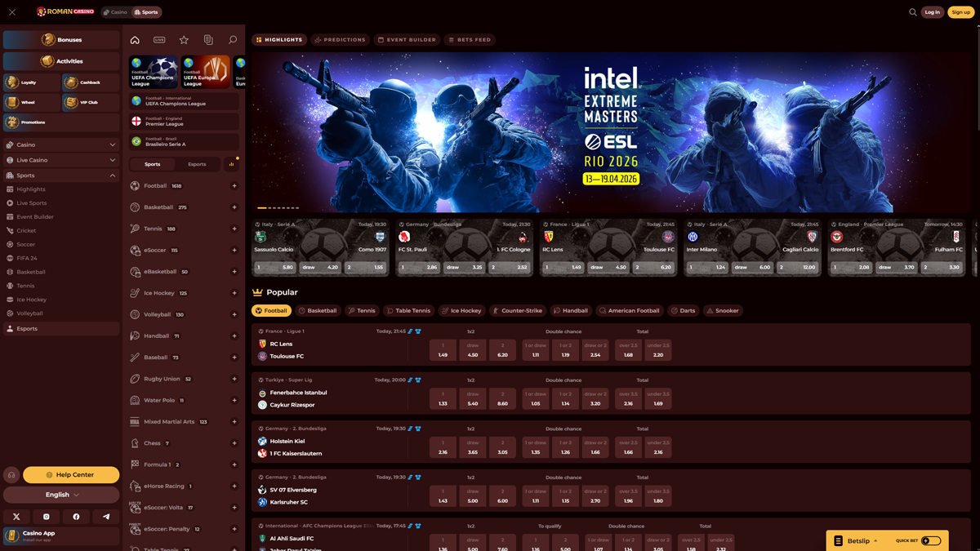
Task: Click the Intel Extreme Masters banner
Action: pos(611,132)
